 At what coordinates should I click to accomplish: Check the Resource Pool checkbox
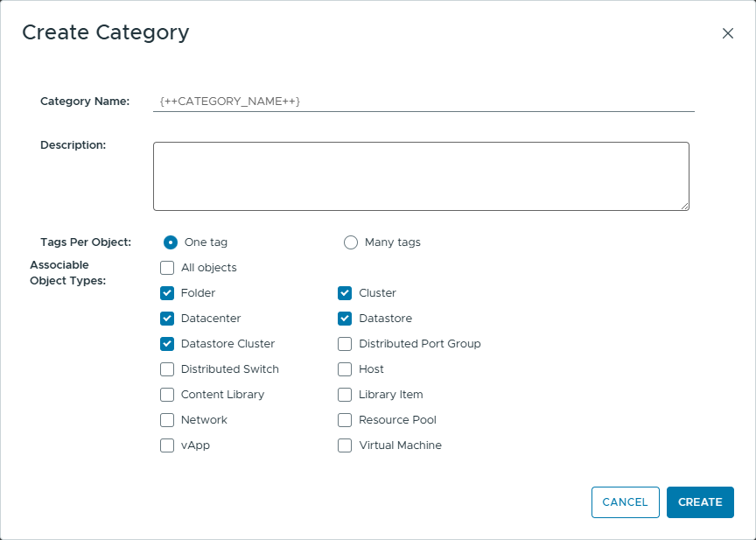(x=345, y=420)
